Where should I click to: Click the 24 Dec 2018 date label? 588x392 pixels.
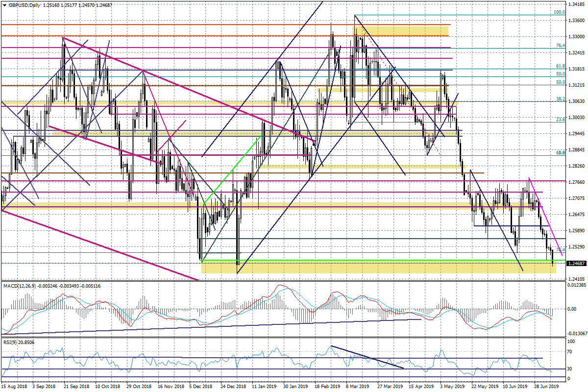[232, 386]
